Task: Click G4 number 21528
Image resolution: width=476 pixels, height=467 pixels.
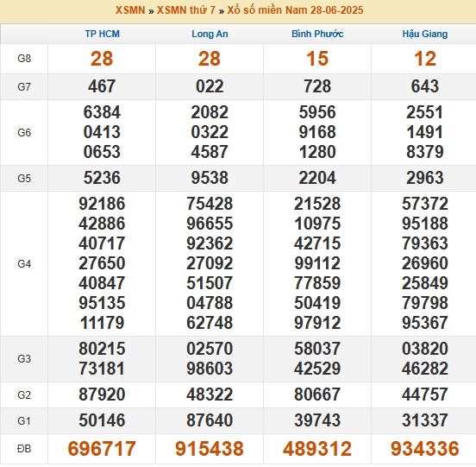Action: [317, 204]
